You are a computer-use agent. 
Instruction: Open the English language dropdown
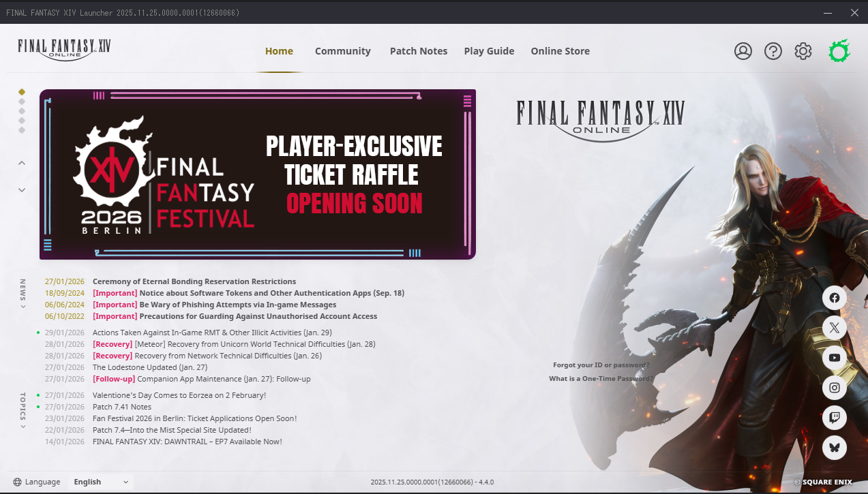pyautogui.click(x=101, y=482)
